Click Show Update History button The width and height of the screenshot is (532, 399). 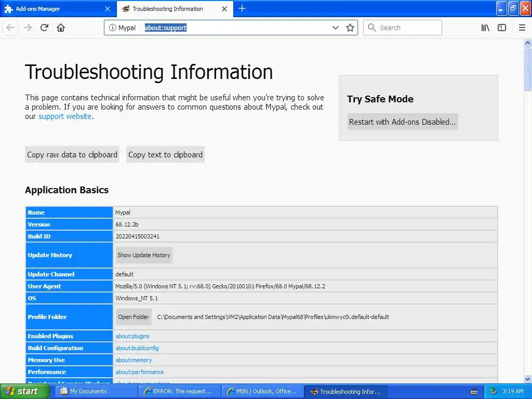[144, 255]
